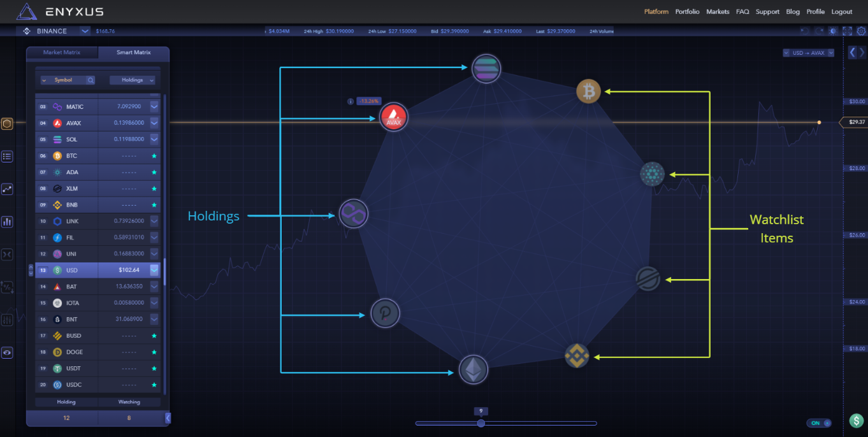Image resolution: width=868 pixels, height=437 pixels.
Task: Toggle the BUSD watchlist star
Action: point(154,336)
